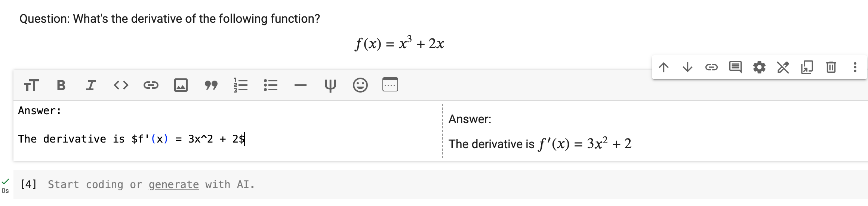Open more cell actions menu
This screenshot has height=206, width=868.
(855, 67)
